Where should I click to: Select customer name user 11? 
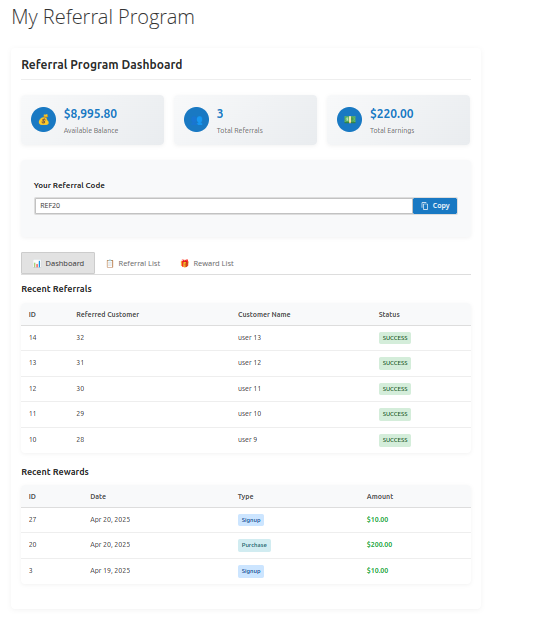tap(249, 388)
